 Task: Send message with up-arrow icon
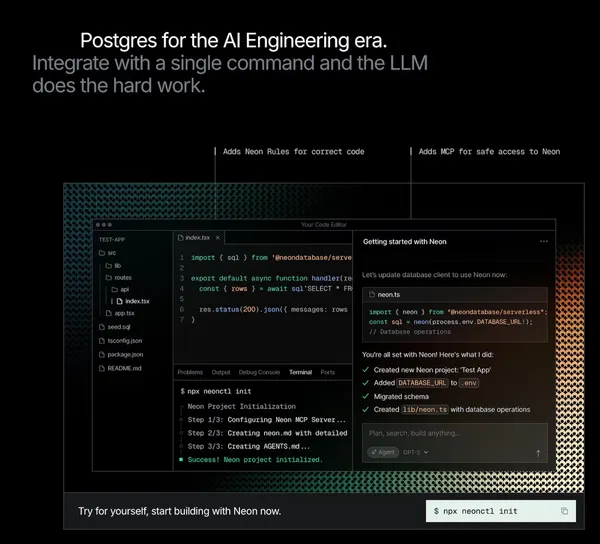click(538, 453)
